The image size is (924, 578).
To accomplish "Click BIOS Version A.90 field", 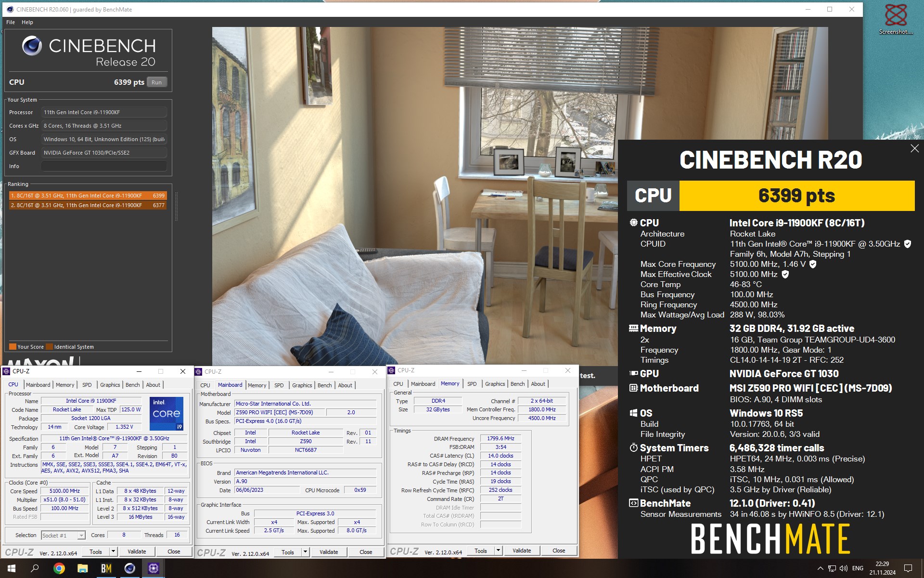I will click(x=305, y=481).
